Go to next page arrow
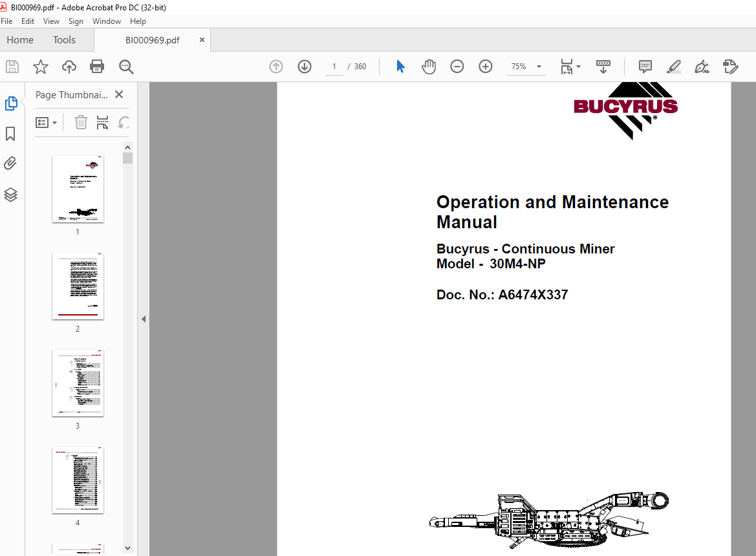756x556 pixels. click(x=304, y=67)
